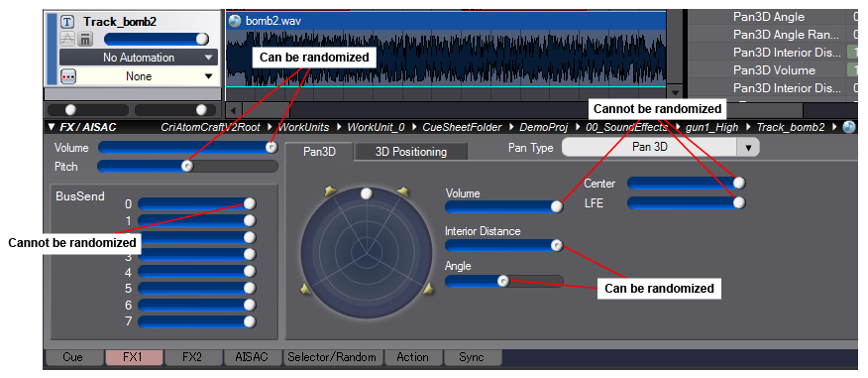The width and height of the screenshot is (868, 378).
Task: Click the waveform icon before bomb2.wav
Action: click(235, 21)
